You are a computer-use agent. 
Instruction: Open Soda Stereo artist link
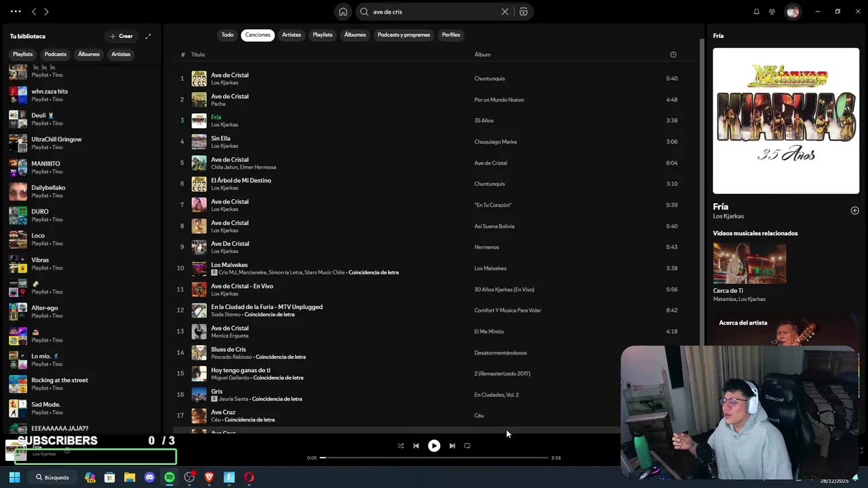coord(226,314)
